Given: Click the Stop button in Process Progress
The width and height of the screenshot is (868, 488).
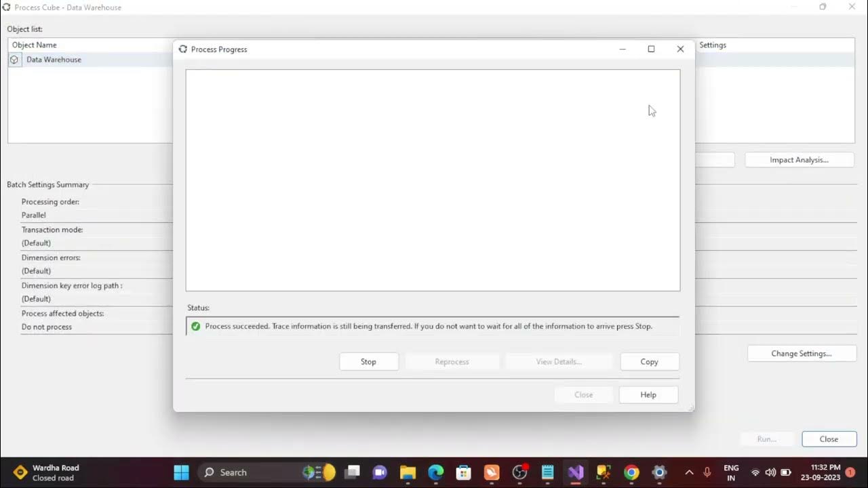Looking at the screenshot, I should 368,362.
